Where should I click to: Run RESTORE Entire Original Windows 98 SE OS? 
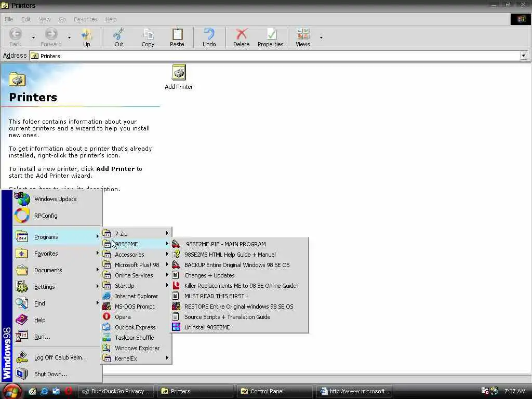240,307
